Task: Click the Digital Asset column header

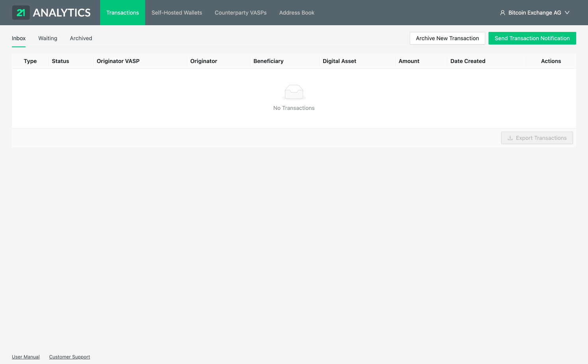Action: tap(339, 61)
